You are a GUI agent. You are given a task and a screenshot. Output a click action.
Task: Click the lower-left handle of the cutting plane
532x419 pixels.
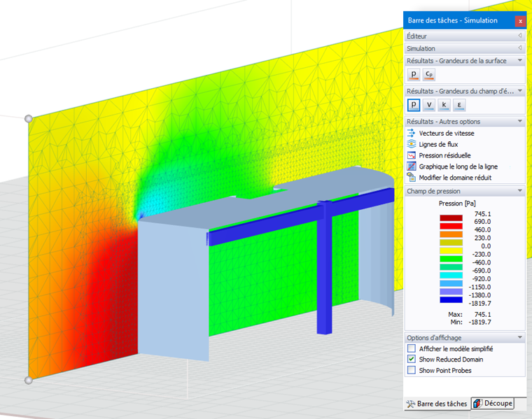29,380
